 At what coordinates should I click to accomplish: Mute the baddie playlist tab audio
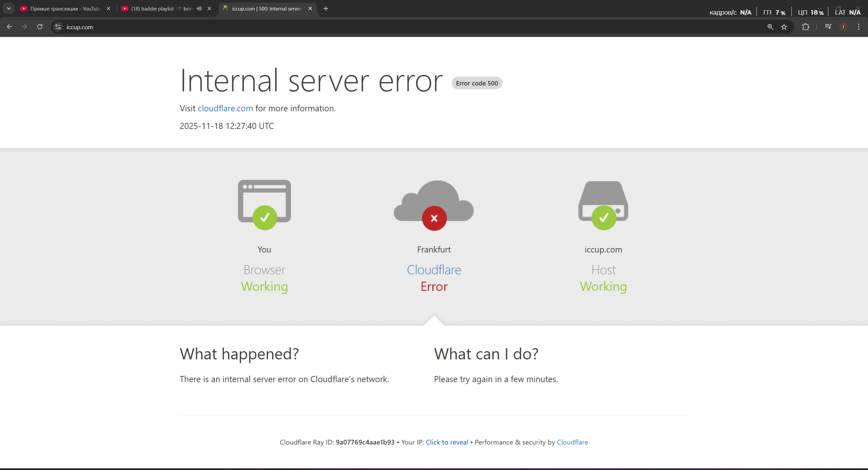tap(199, 8)
